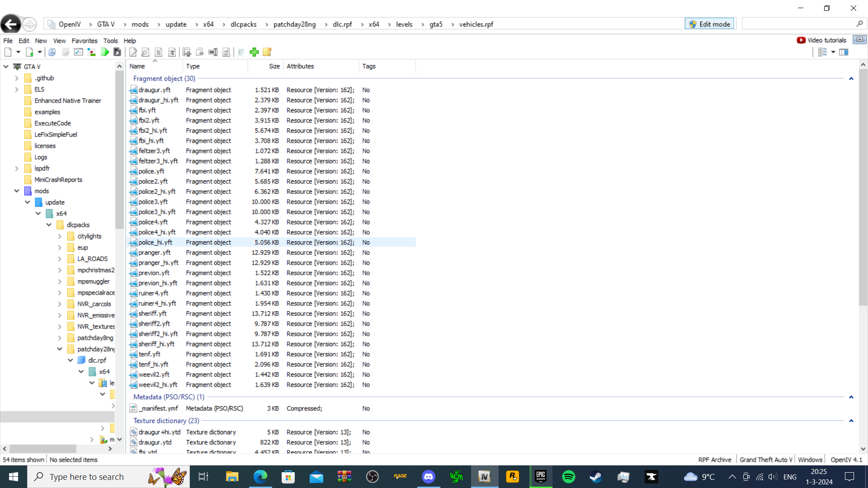
Task: Toggle Edit mode on
Action: [x=710, y=24]
